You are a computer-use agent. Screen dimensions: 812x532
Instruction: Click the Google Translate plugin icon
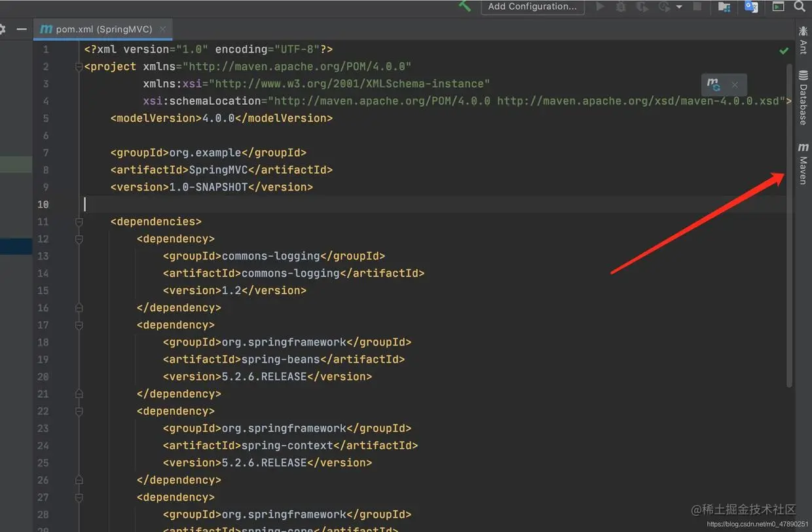[x=751, y=7]
